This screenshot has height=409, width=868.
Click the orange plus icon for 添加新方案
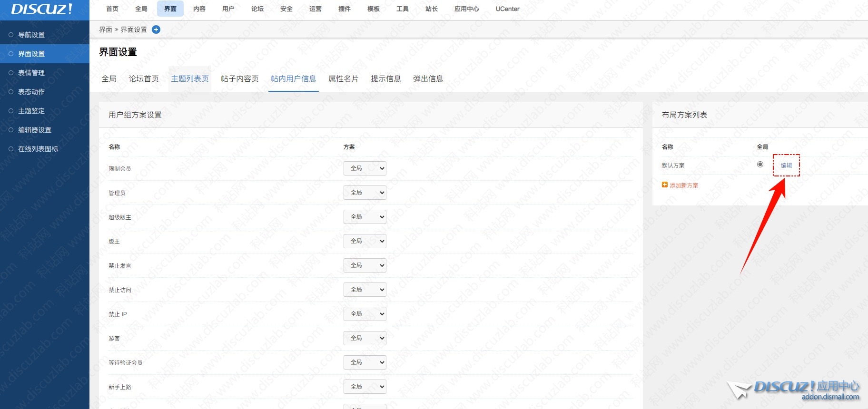coord(665,185)
